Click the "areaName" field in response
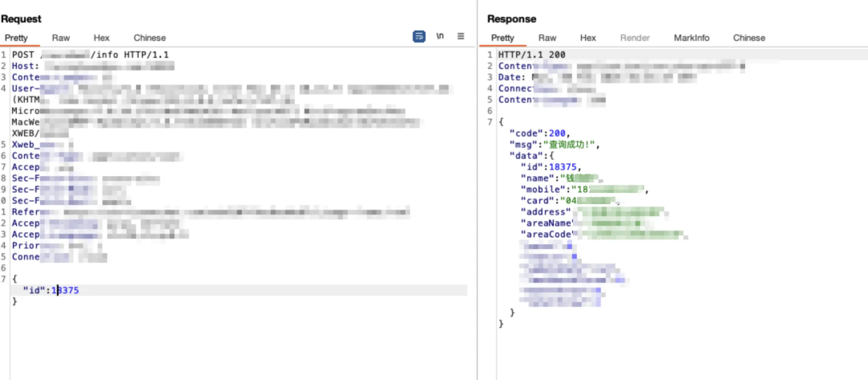The height and width of the screenshot is (380, 868). point(584,223)
